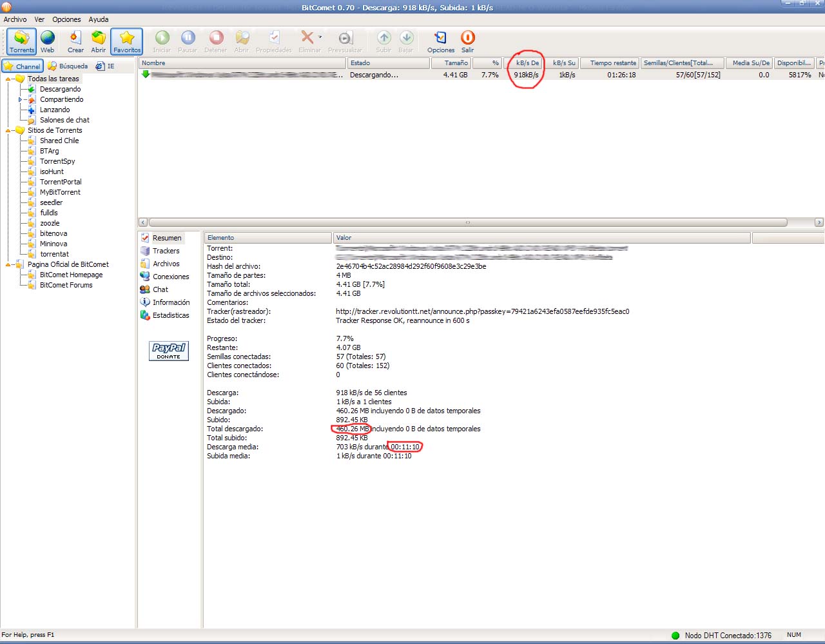This screenshot has width=825, height=644.
Task: Open the Opciones toolbar icon
Action: click(441, 41)
